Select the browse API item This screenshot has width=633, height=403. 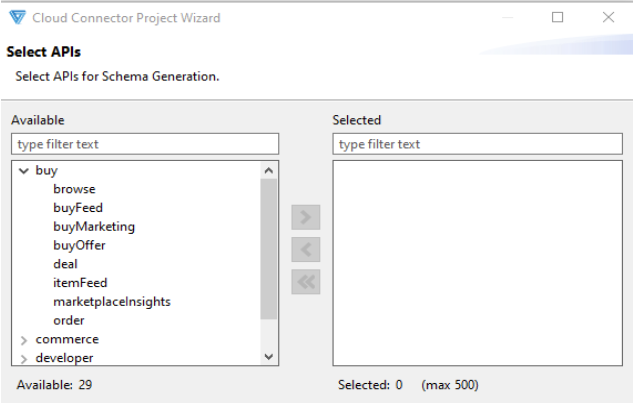tap(74, 189)
